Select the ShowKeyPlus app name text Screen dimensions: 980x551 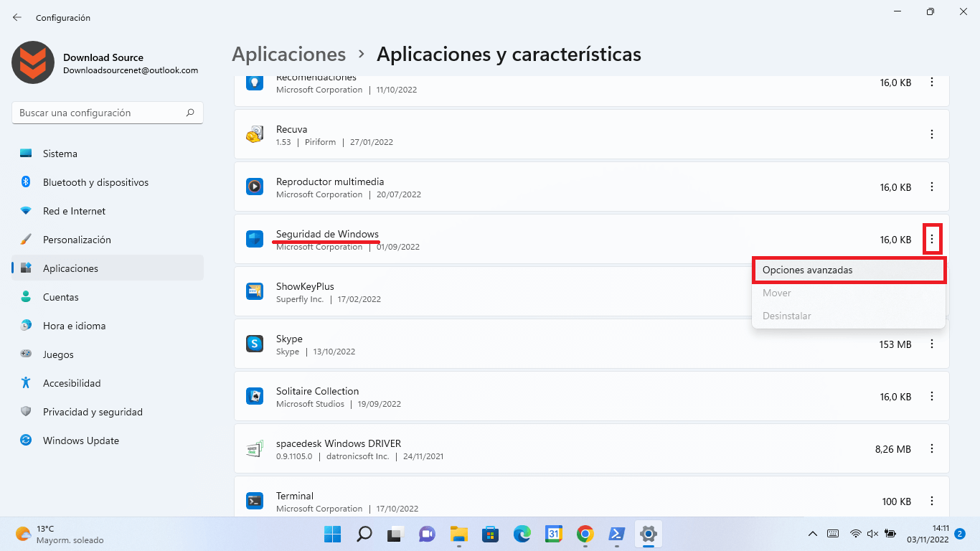coord(305,286)
